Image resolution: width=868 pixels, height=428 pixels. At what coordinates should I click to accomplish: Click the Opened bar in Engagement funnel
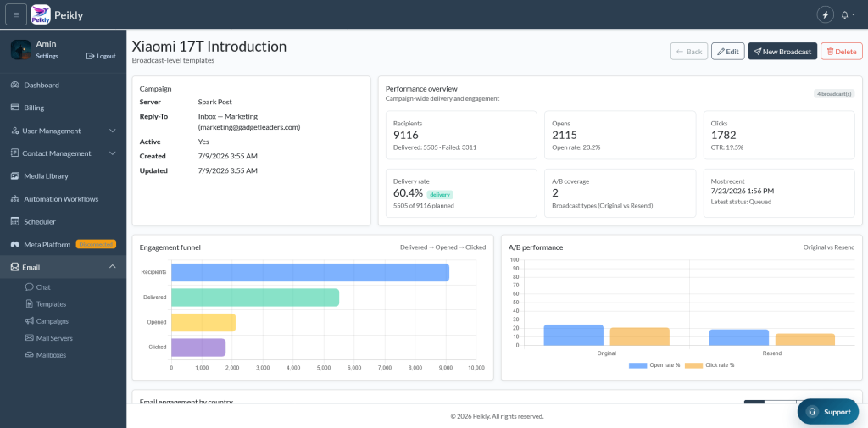click(x=203, y=322)
